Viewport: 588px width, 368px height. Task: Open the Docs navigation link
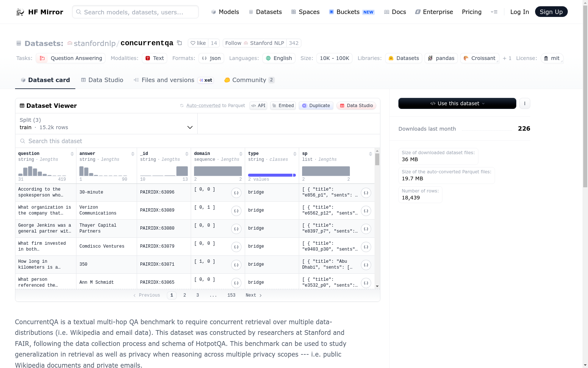point(395,12)
